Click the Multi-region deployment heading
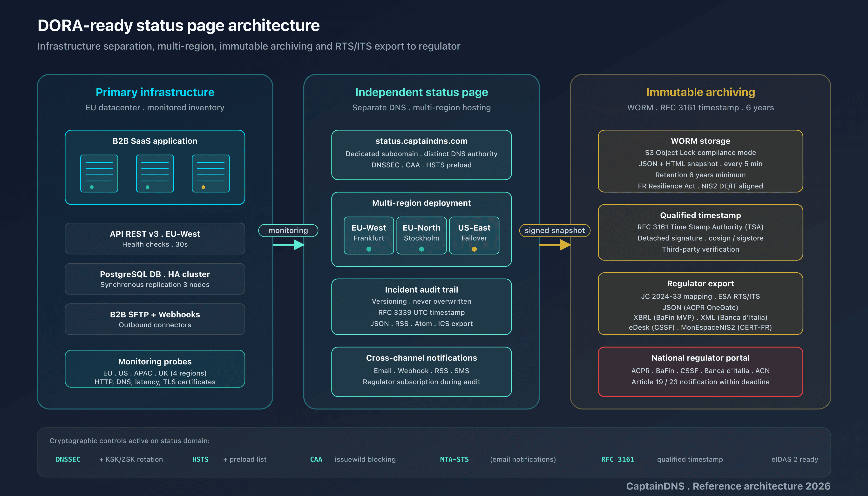Viewport: 868px width, 496px height. pyautogui.click(x=421, y=203)
